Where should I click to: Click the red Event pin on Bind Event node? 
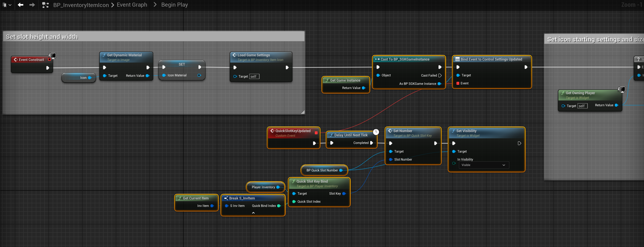coord(458,83)
